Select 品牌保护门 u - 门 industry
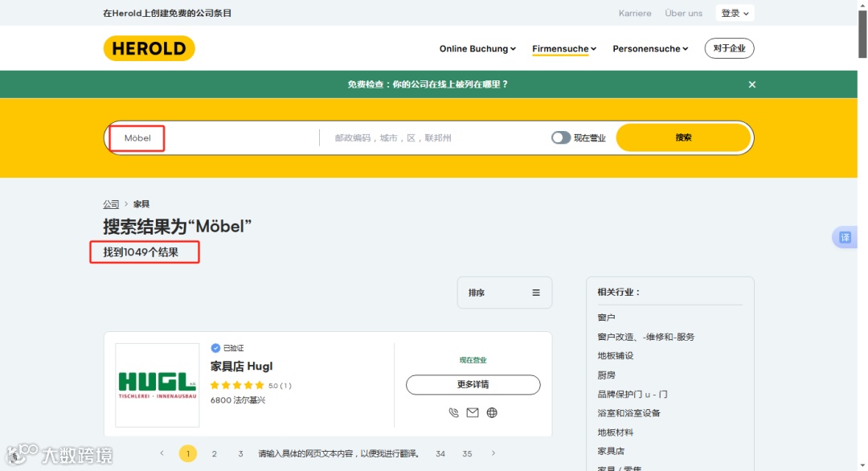This screenshot has width=868, height=471. pos(633,394)
